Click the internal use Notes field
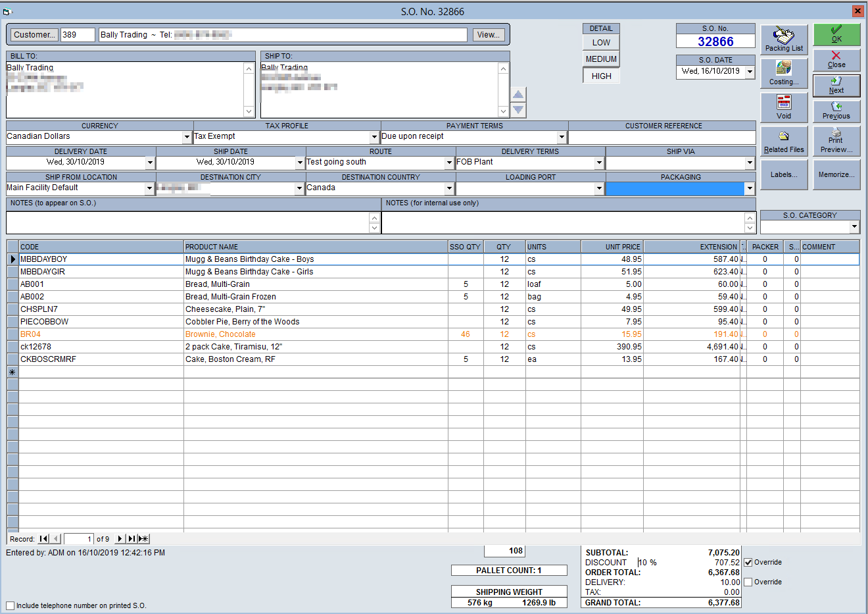Image resolution: width=868 pixels, height=614 pixels. (x=564, y=222)
